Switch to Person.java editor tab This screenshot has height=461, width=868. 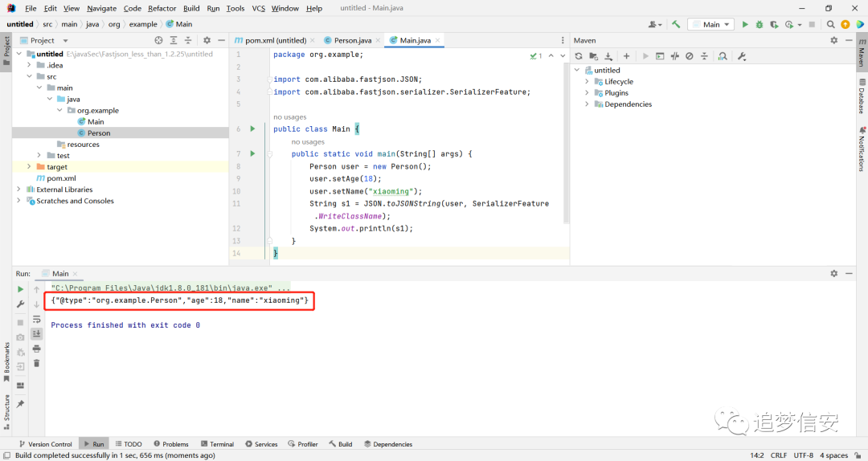tap(353, 40)
